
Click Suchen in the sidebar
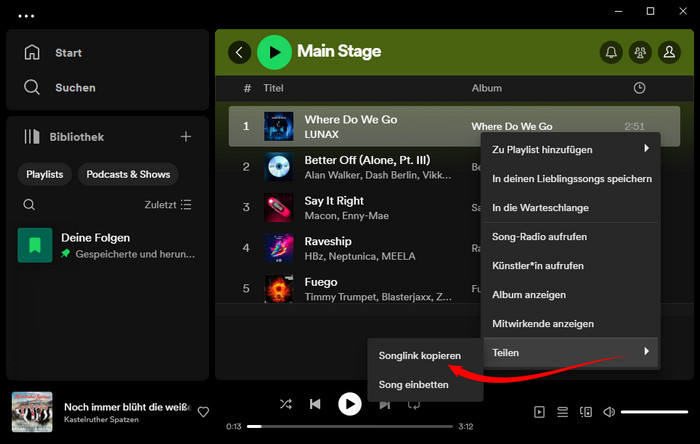[75, 87]
